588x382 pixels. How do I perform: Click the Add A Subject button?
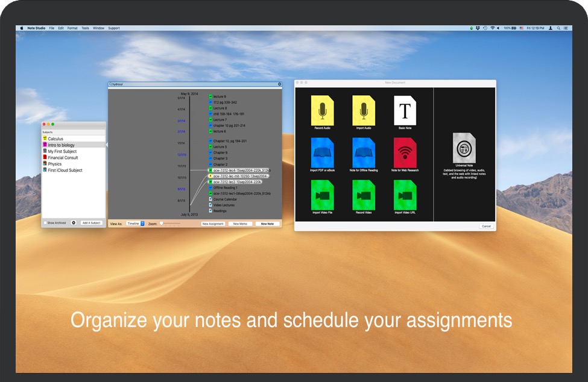pyautogui.click(x=91, y=223)
